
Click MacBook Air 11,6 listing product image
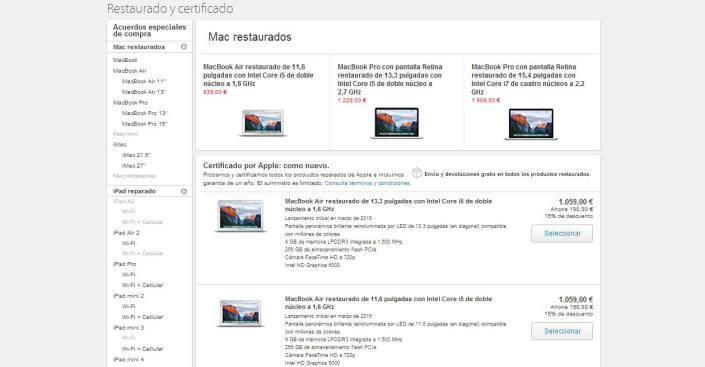[x=241, y=313]
